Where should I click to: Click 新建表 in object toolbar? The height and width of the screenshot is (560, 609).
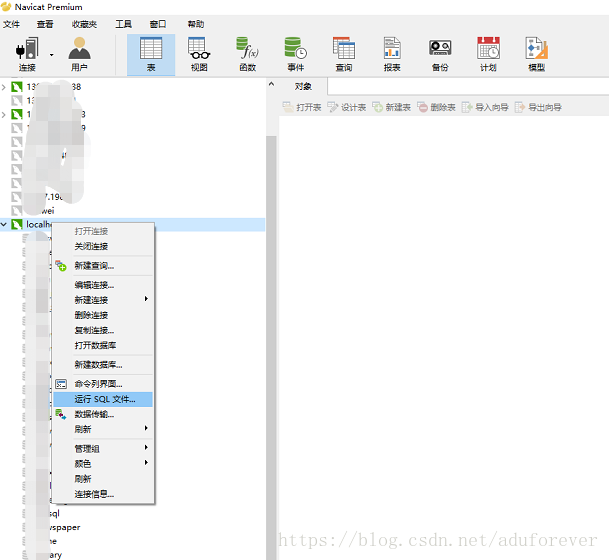(x=392, y=107)
